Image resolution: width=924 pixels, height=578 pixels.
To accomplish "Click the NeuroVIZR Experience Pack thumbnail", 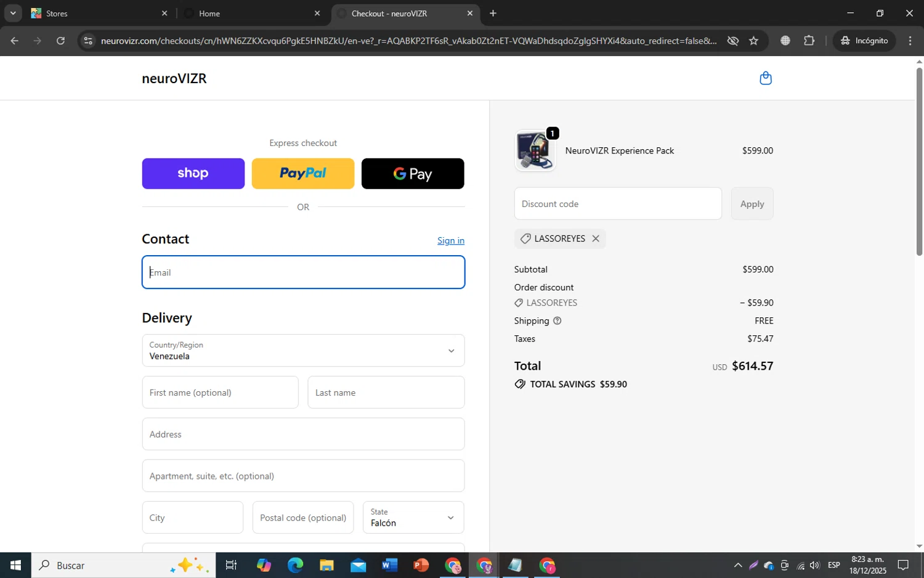I will 535,150.
